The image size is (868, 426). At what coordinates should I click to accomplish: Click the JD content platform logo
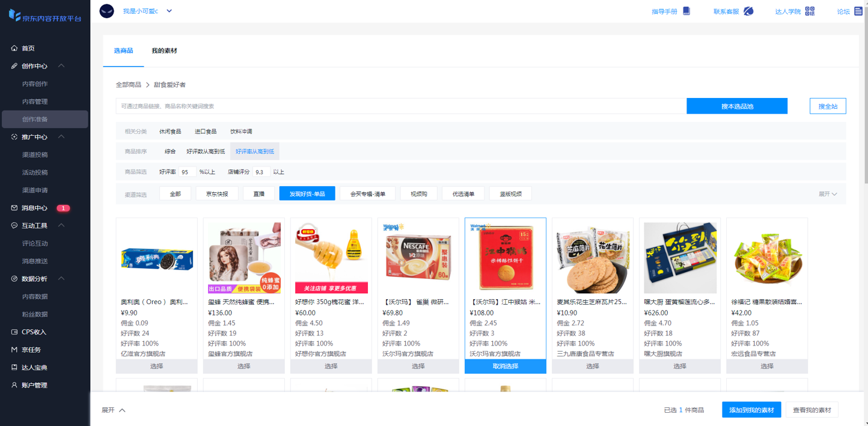(x=45, y=16)
